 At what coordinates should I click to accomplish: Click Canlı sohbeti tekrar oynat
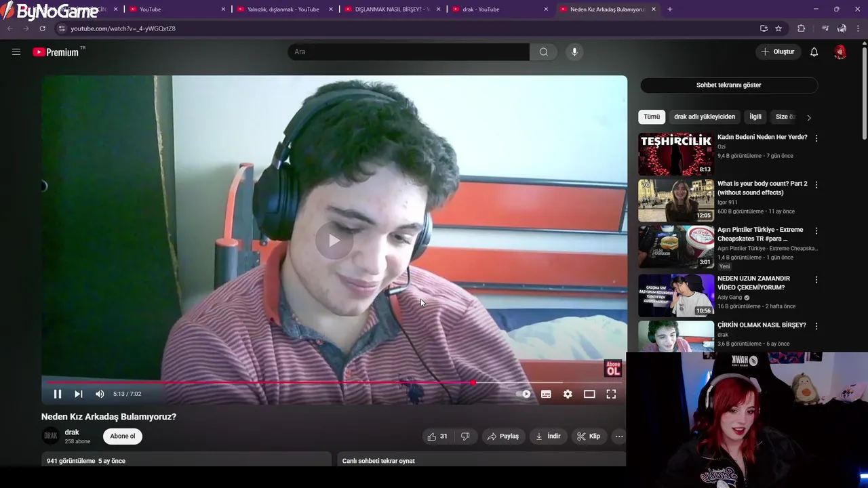coord(378,461)
